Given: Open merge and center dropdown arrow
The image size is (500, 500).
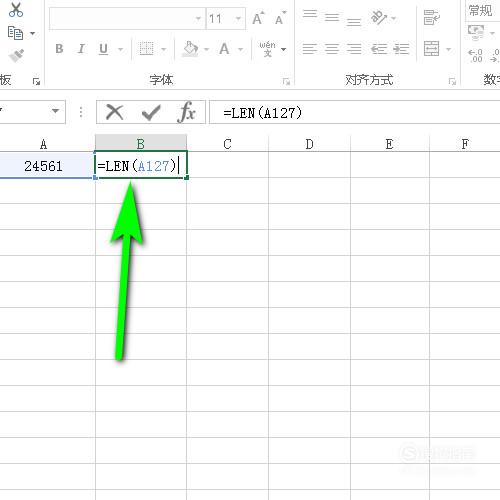Looking at the screenshot, I should (x=449, y=49).
